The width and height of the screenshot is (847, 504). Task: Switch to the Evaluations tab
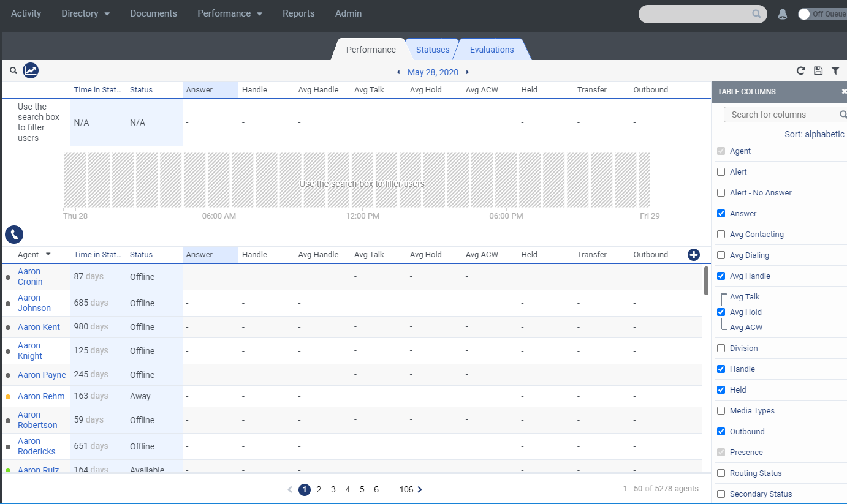(492, 49)
